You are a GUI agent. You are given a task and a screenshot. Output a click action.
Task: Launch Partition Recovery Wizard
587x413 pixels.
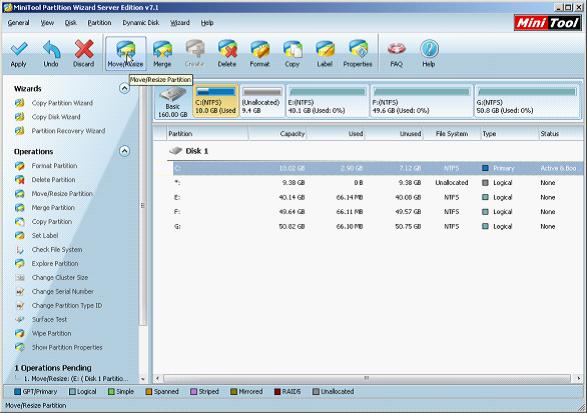tap(68, 131)
